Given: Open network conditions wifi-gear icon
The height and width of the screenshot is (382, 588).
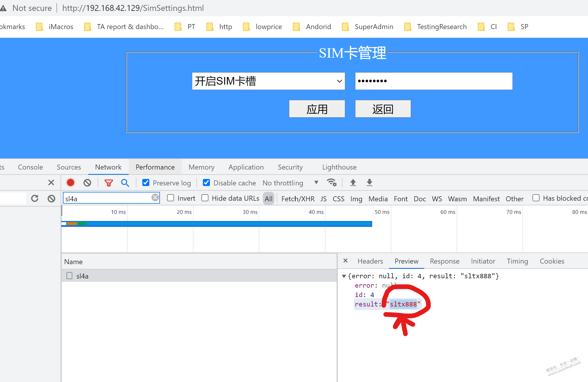Looking at the screenshot, I should pyautogui.click(x=332, y=182).
